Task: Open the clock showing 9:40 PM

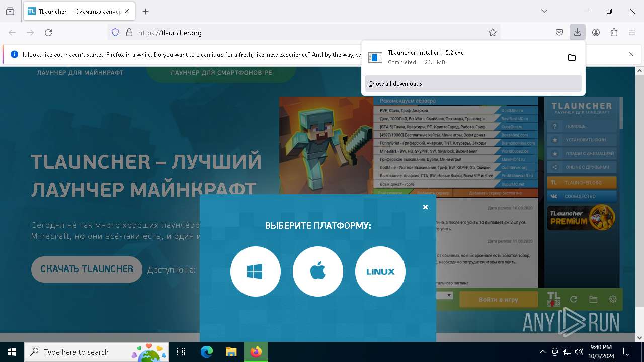Action: (x=601, y=352)
